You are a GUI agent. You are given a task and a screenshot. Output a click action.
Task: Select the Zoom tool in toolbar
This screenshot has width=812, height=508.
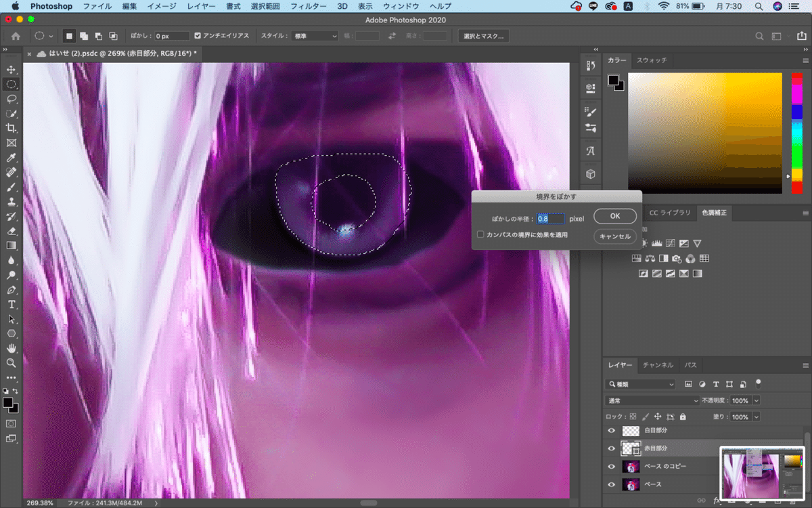(11, 363)
